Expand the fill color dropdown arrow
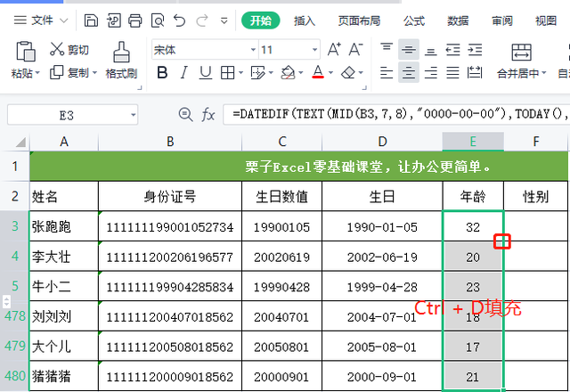This screenshot has width=570, height=392. click(x=301, y=73)
